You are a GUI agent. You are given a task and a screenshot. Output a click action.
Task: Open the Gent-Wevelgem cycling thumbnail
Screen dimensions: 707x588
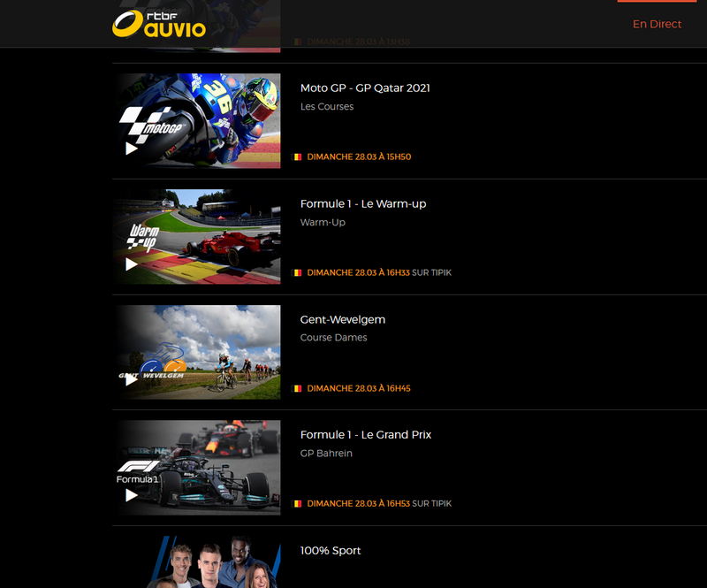[x=196, y=352]
